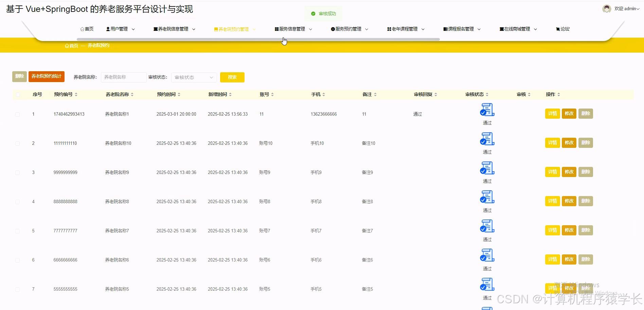Open the 欢迎 admin user dropdown
The height and width of the screenshot is (310, 644).
click(627, 9)
